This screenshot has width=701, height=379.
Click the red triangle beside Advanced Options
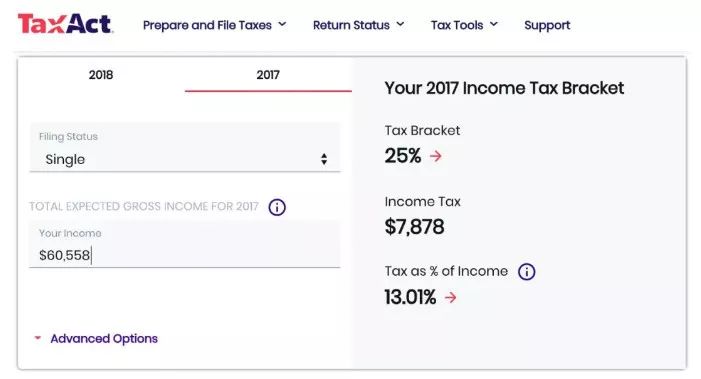pyautogui.click(x=38, y=338)
